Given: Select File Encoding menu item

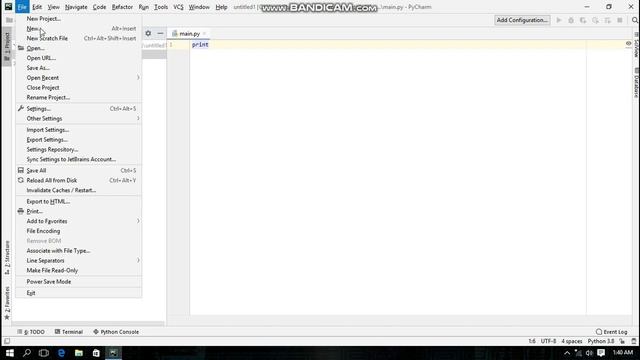Looking at the screenshot, I should click(x=79, y=231).
